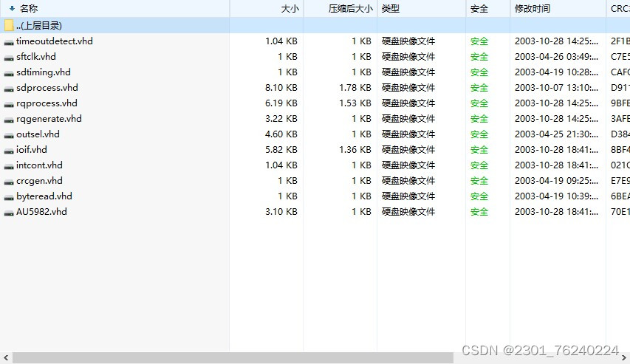Click the disk icon beside sdprocess.vhd
This screenshot has height=364, width=630.
pyautogui.click(x=9, y=89)
